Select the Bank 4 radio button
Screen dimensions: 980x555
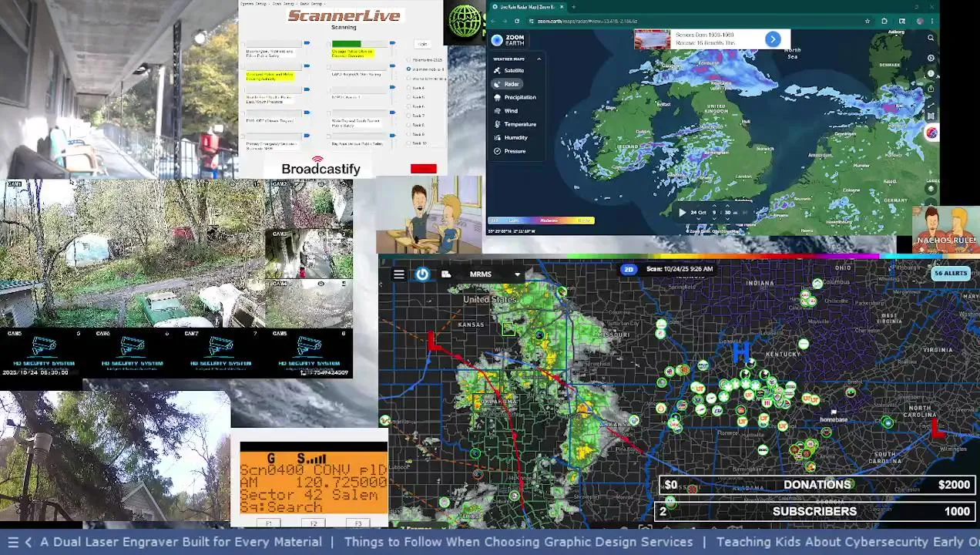(409, 88)
